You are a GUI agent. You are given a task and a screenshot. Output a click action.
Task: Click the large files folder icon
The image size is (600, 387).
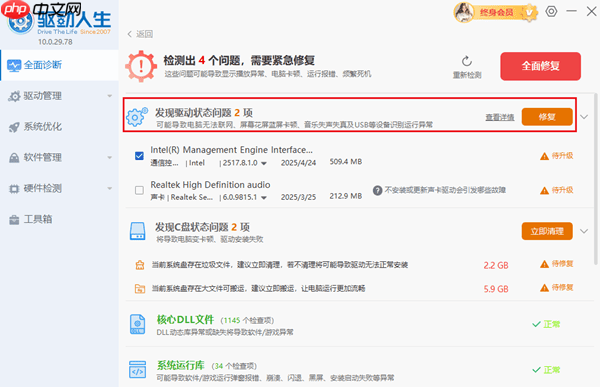point(140,288)
